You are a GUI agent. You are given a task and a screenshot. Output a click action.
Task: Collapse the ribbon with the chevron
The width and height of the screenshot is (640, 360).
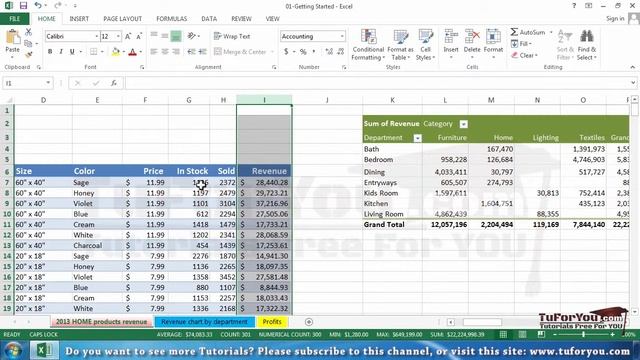pos(633,67)
